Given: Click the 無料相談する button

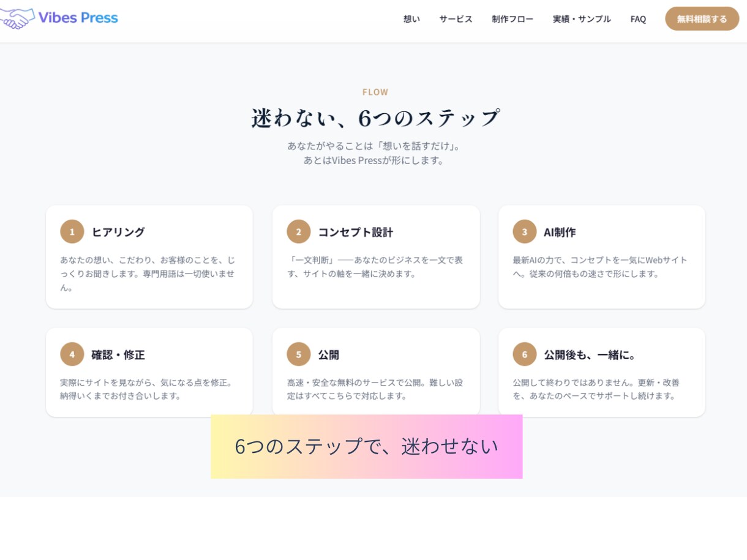Looking at the screenshot, I should click(x=702, y=19).
